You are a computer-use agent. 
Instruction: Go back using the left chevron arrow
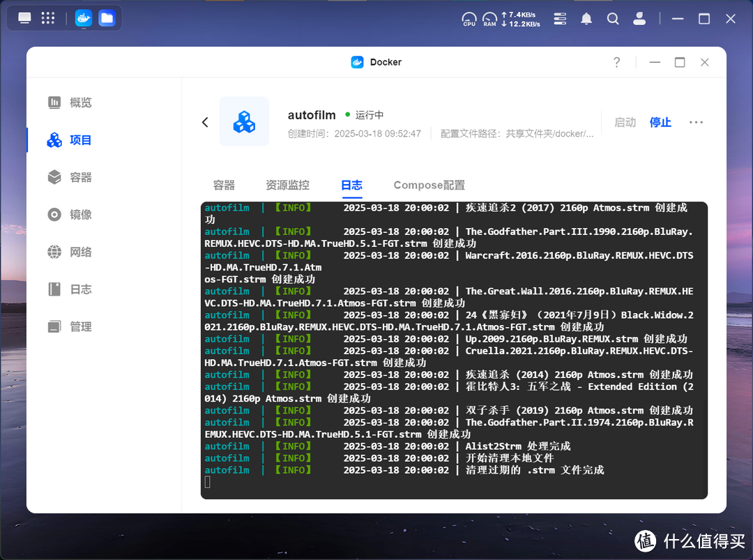coord(204,121)
